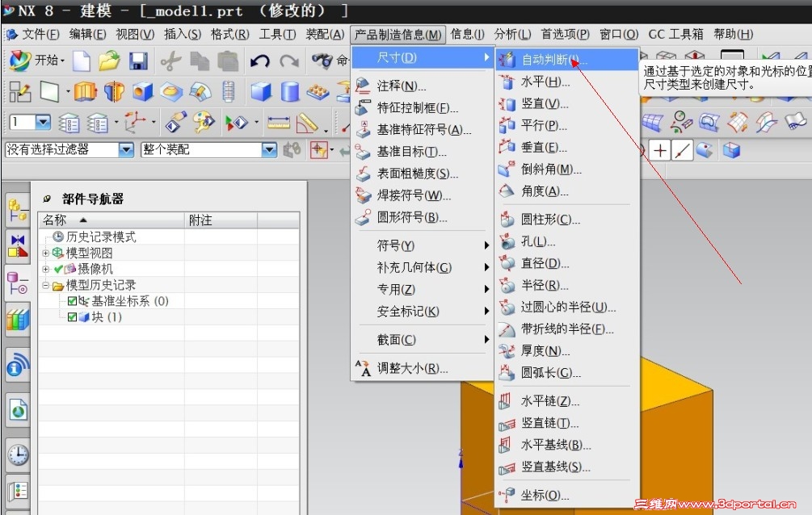
Task: Click the palette edit object display icon
Action: (x=204, y=122)
